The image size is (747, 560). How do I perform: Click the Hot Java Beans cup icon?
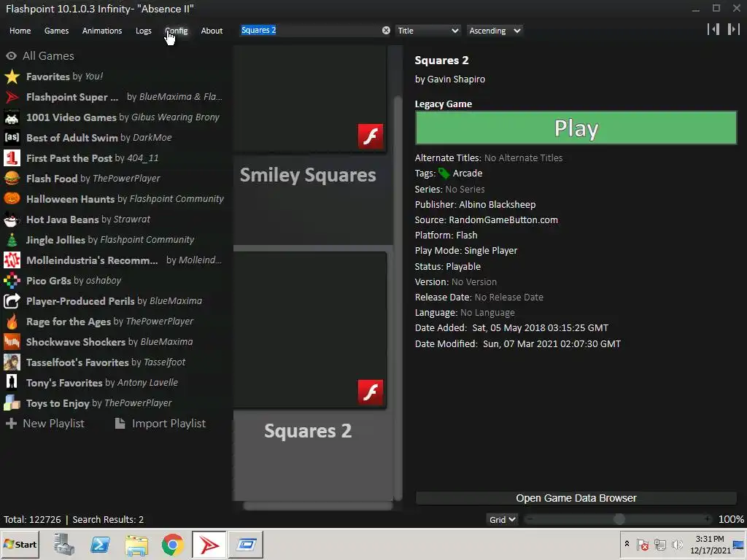pos(12,219)
